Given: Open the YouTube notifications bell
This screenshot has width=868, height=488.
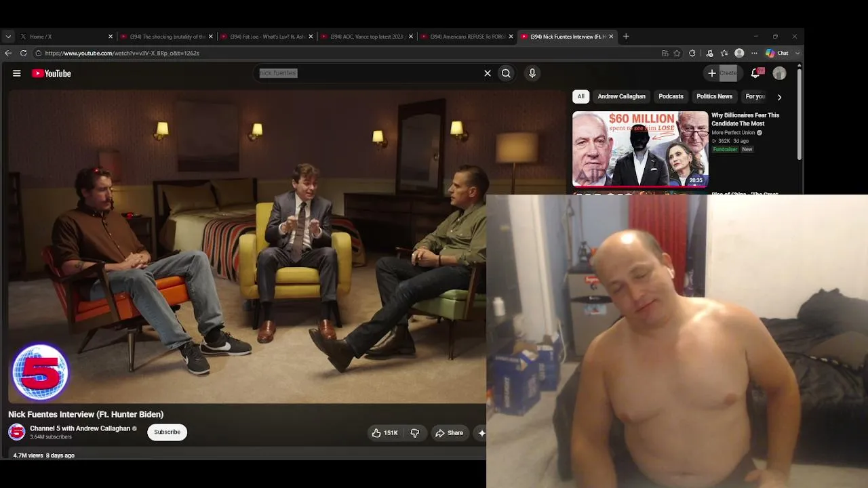Looking at the screenshot, I should click(755, 73).
